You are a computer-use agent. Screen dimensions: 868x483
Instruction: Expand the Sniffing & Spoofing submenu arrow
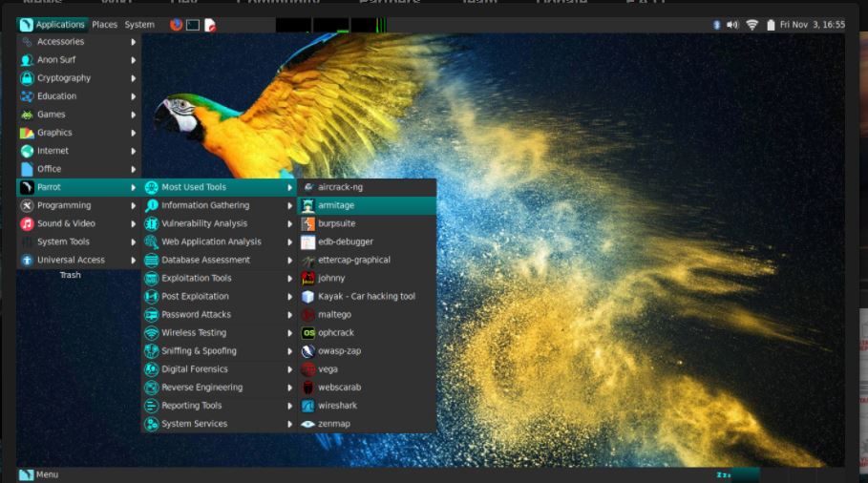point(289,351)
